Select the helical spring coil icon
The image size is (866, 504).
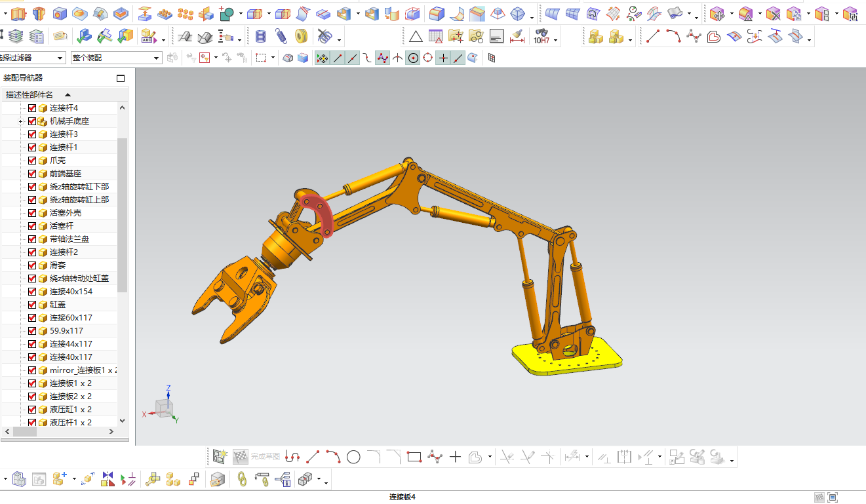click(281, 37)
